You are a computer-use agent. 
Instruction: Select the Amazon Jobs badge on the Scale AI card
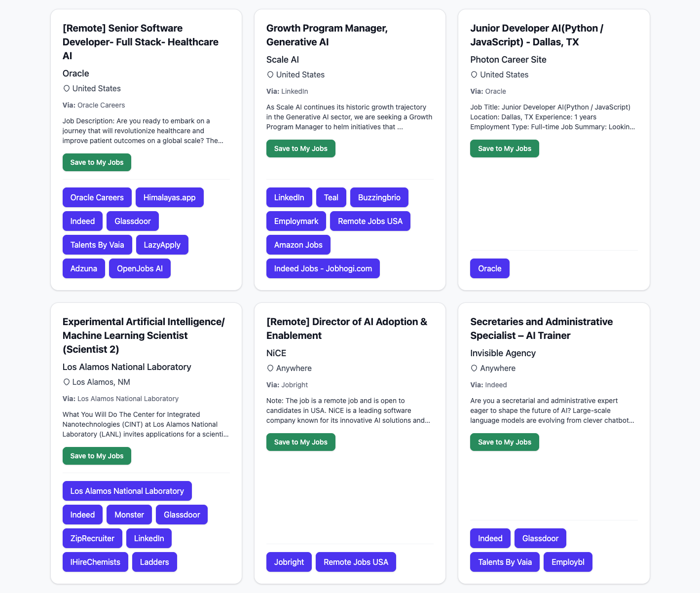[x=298, y=245]
